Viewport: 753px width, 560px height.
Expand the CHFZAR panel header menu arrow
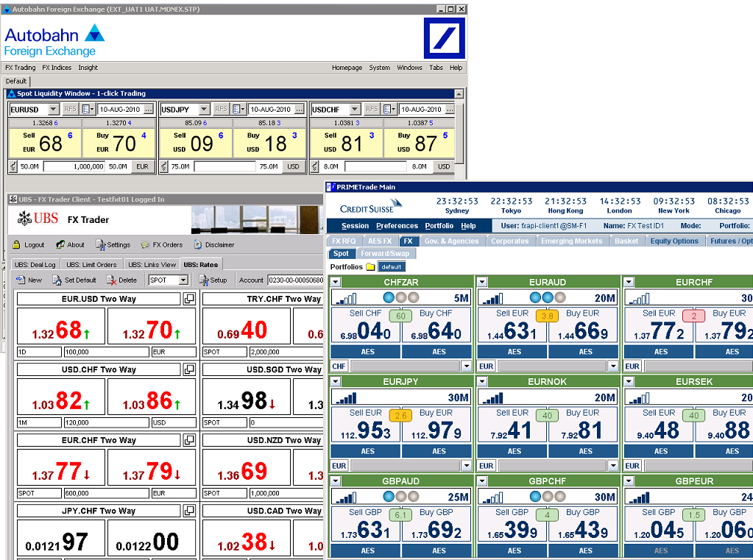[336, 283]
